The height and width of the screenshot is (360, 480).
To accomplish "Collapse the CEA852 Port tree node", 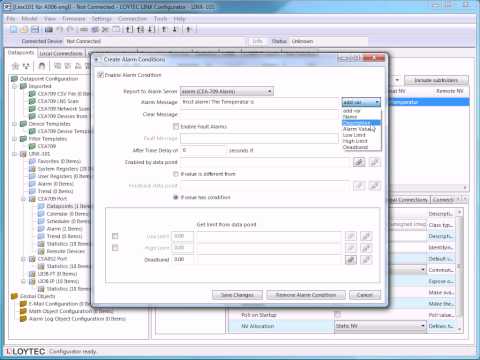I will 23,259.
